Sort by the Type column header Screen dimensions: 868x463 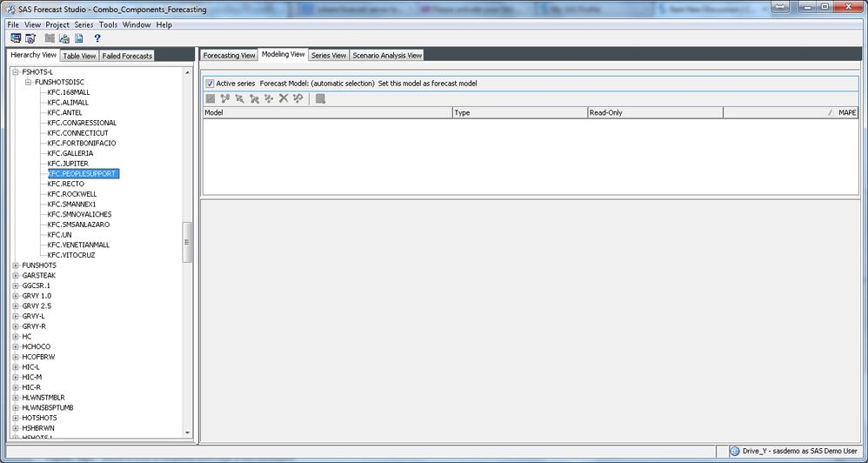(520, 112)
